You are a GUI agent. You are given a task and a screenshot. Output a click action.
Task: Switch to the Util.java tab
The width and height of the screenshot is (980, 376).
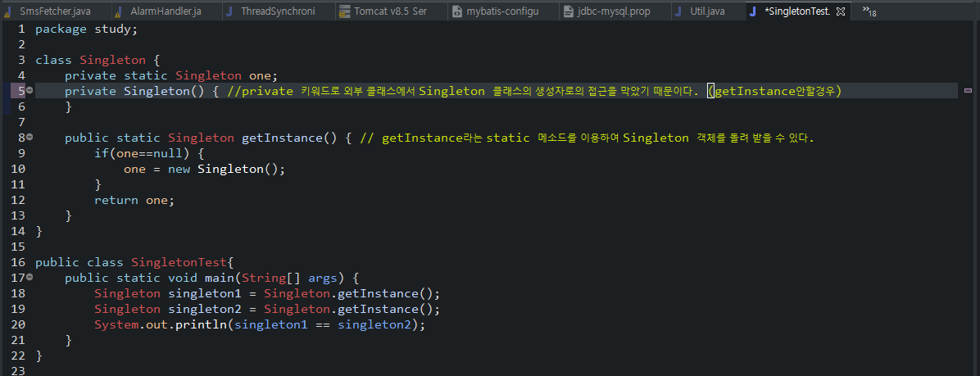coord(705,11)
